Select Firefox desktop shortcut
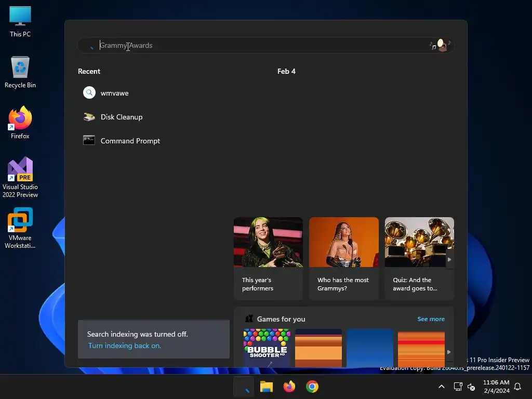The height and width of the screenshot is (399, 532). tap(20, 123)
